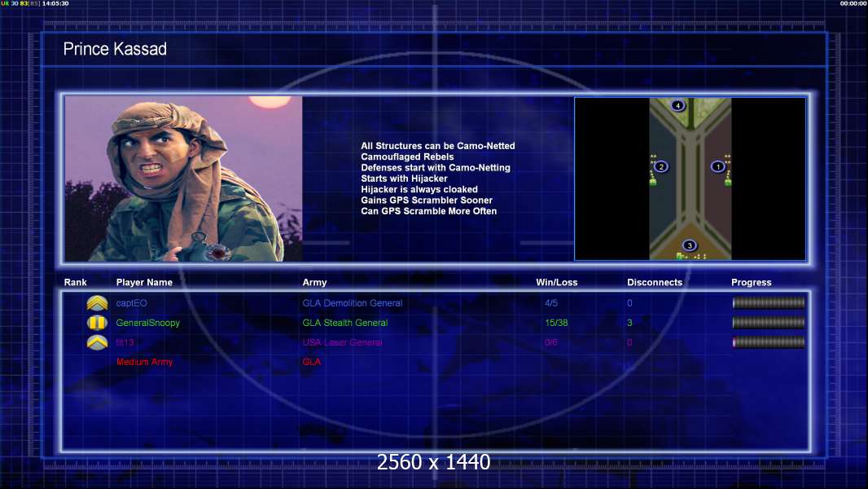This screenshot has height=489, width=868.
Task: Click "GLA Stealth General" army text
Action: 345,322
